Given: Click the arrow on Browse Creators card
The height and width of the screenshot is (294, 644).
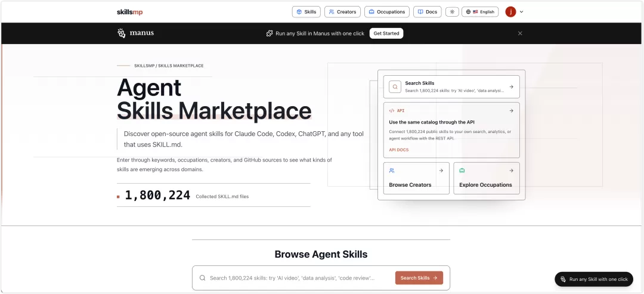Looking at the screenshot, I should [x=441, y=171].
